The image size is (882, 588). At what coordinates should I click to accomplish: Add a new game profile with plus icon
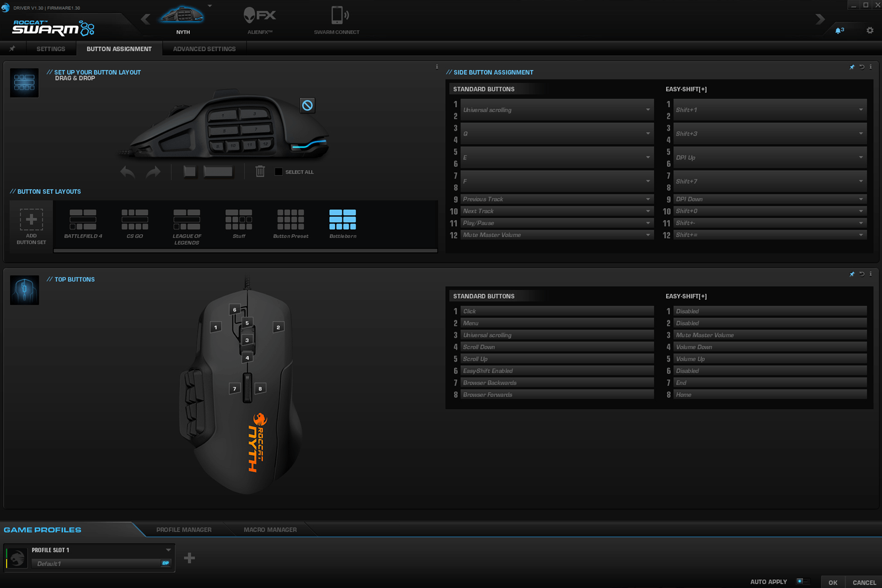(x=189, y=558)
